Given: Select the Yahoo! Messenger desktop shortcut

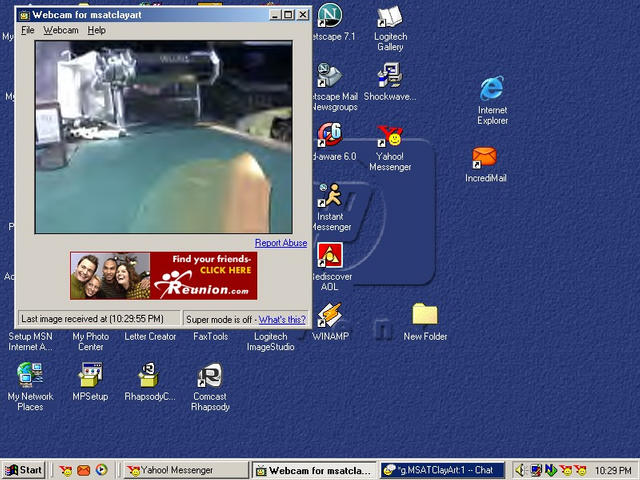Looking at the screenshot, I should (x=390, y=136).
